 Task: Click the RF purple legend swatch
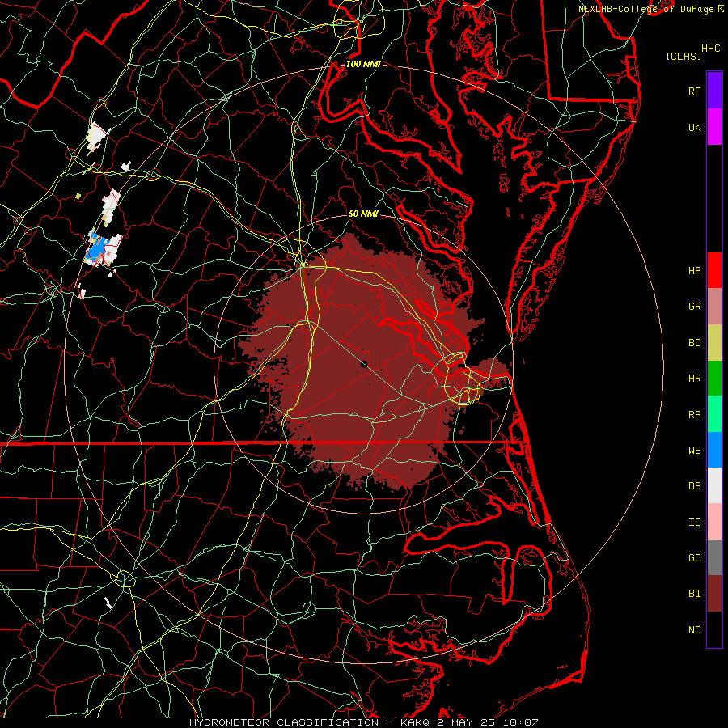714,91
